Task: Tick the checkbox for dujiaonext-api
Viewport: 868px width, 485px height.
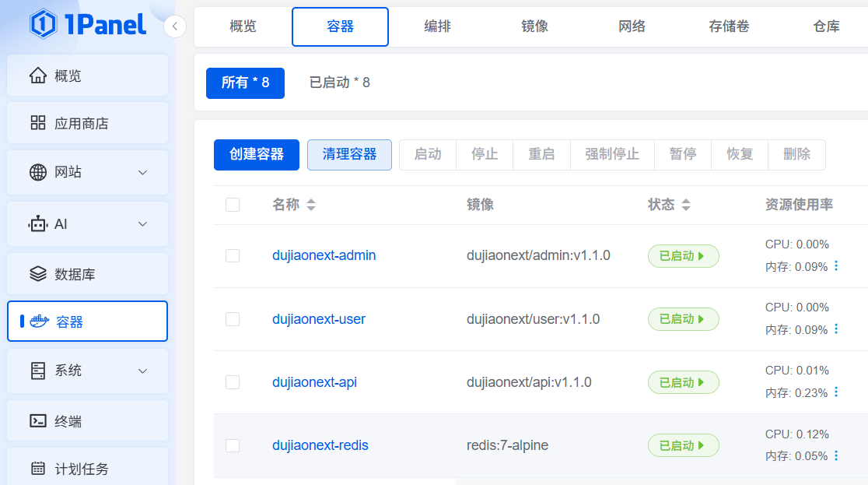Action: pyautogui.click(x=233, y=382)
